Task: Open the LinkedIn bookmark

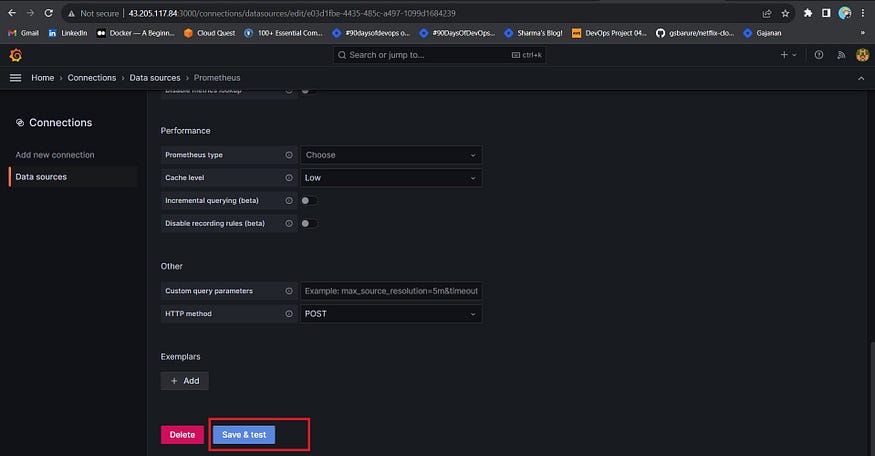Action: 68,33
